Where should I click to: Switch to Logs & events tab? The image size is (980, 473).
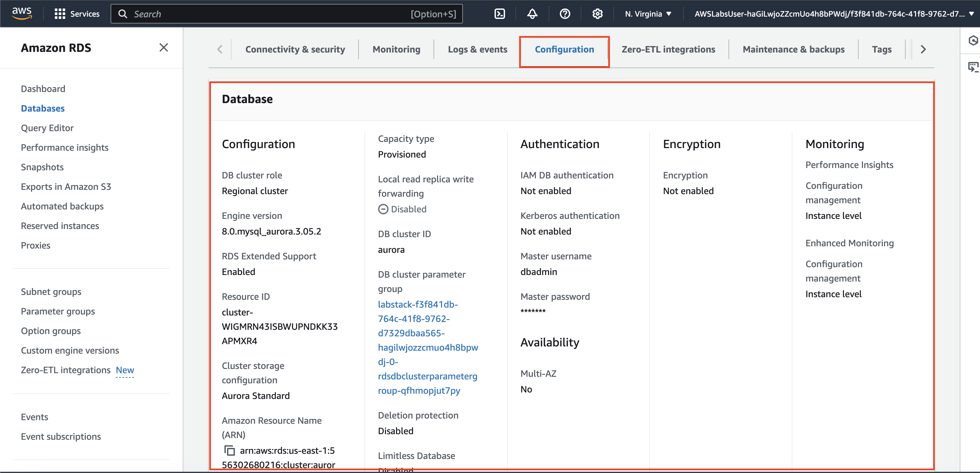point(478,50)
